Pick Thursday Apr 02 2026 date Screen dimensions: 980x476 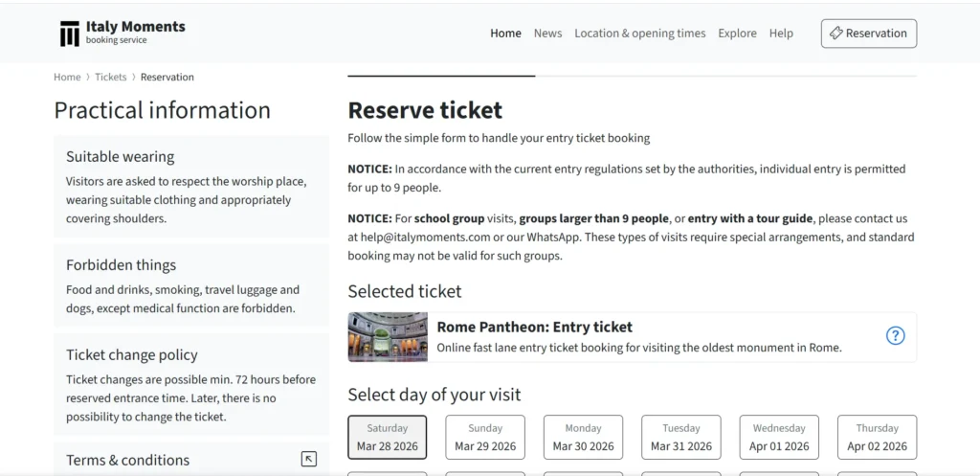[877, 438]
